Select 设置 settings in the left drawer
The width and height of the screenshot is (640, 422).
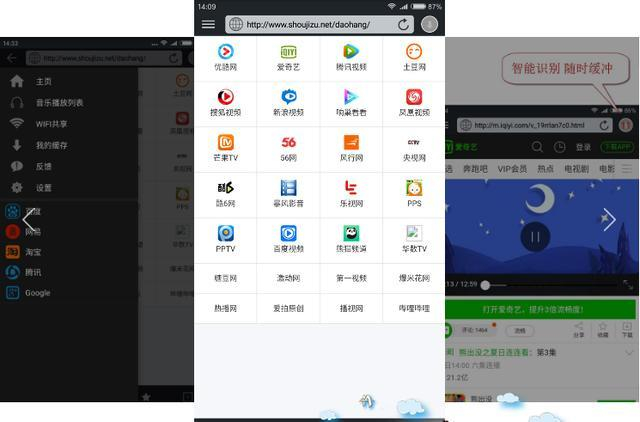pyautogui.click(x=69, y=188)
